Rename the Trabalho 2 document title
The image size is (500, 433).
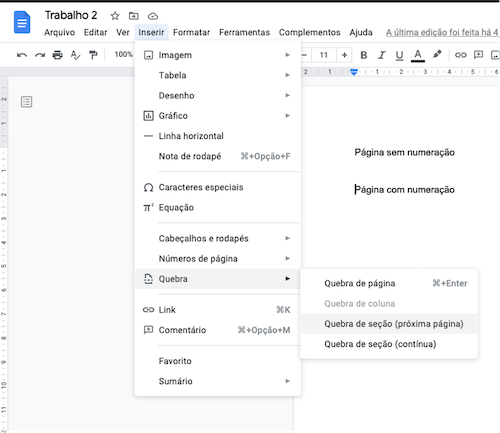click(x=71, y=15)
